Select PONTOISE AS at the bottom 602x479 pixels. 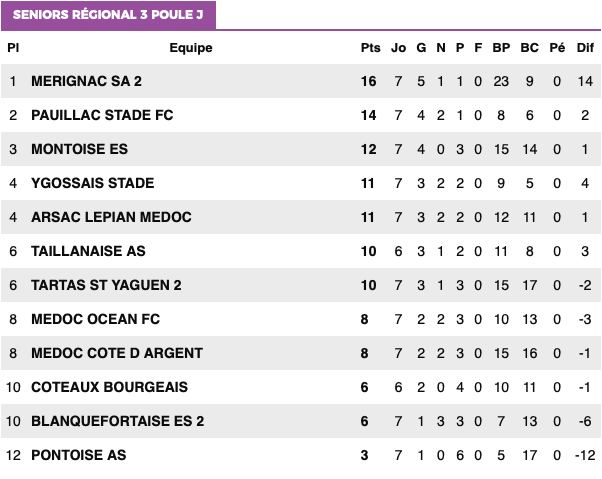79,455
